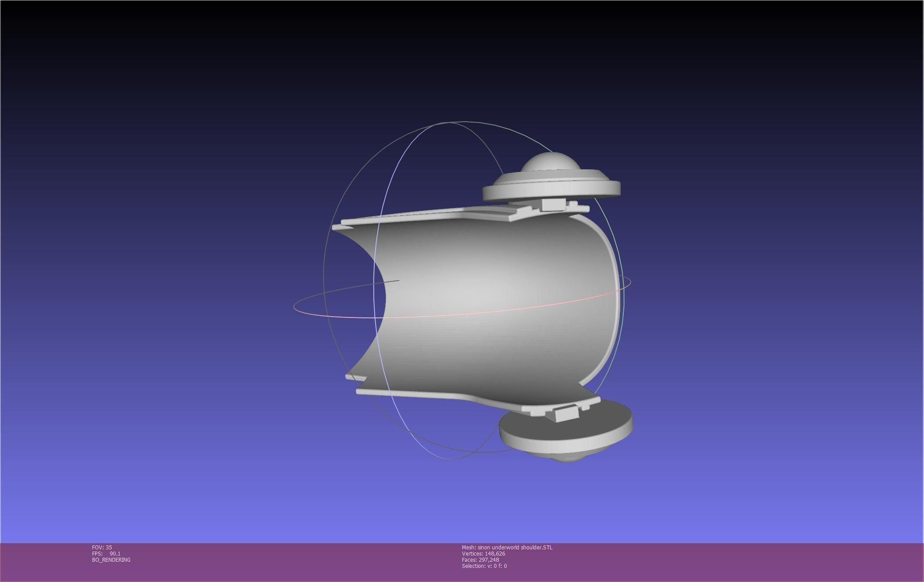Click the BO_RENDERING label
The height and width of the screenshot is (582, 924).
[111, 560]
